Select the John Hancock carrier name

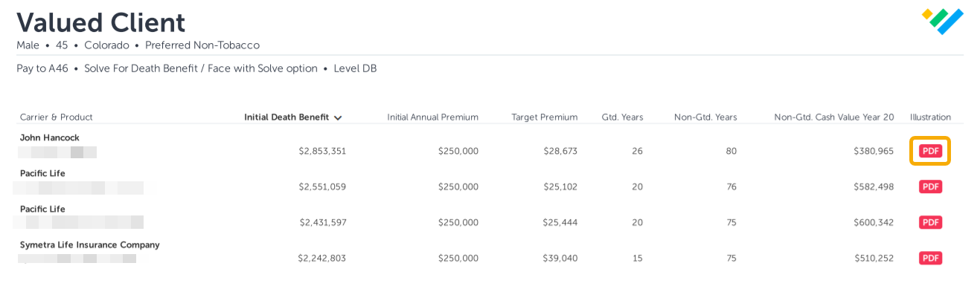[50, 137]
